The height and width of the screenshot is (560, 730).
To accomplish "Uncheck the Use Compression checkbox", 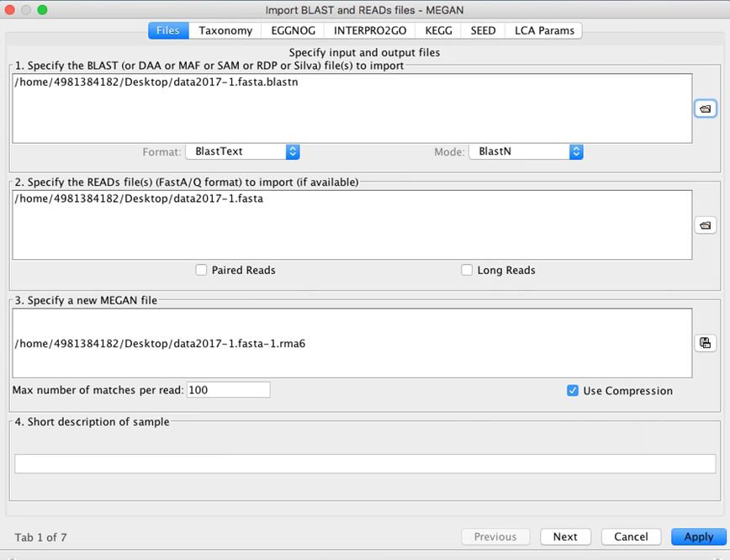I will 573,390.
